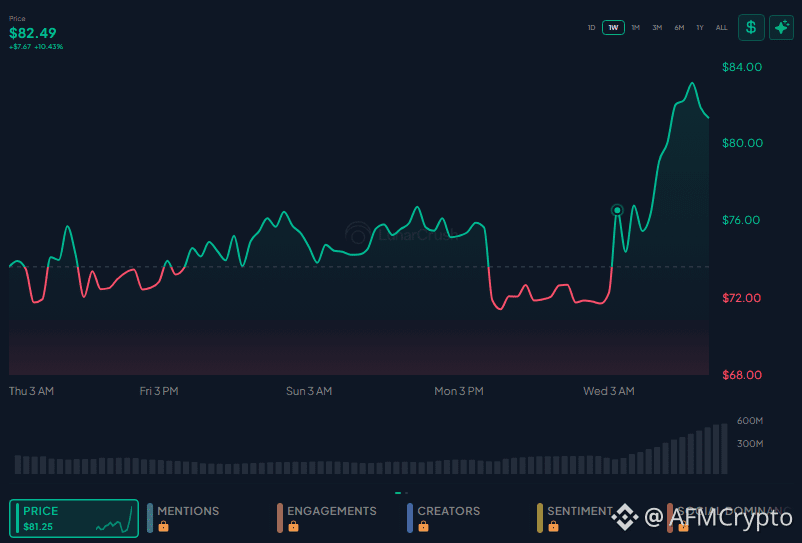Show ALL time price history

(721, 28)
